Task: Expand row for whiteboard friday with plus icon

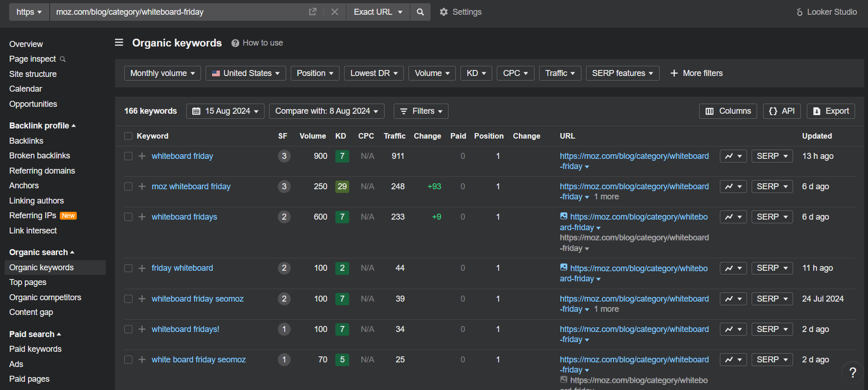Action: click(142, 156)
